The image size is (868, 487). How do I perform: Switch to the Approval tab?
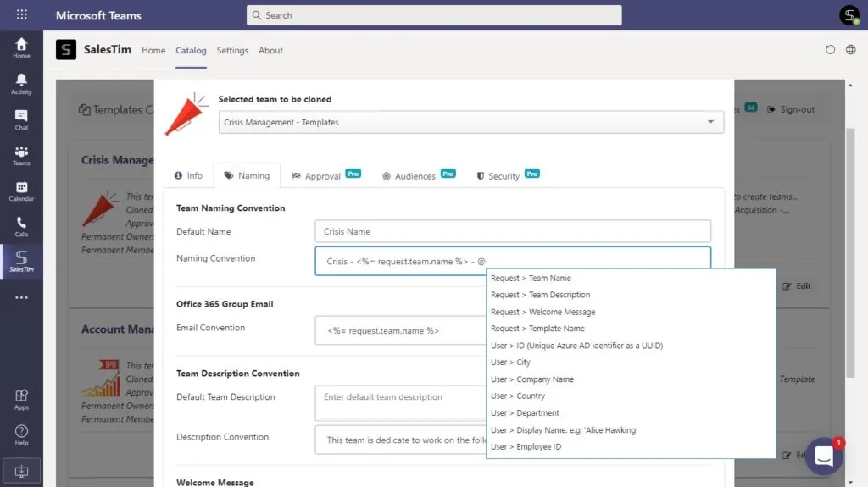[326, 175]
